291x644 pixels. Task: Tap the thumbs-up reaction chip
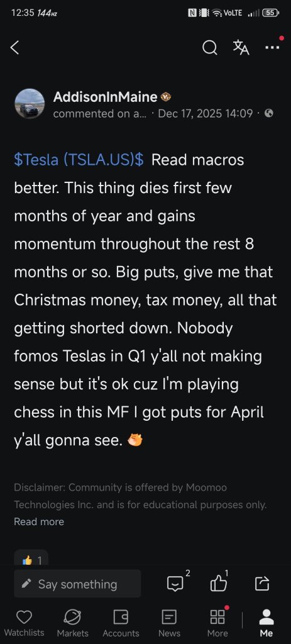click(31, 558)
